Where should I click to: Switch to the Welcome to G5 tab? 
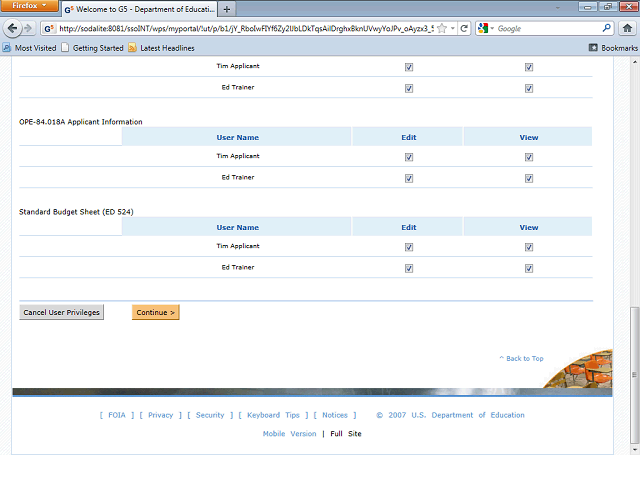pyautogui.click(x=139, y=9)
